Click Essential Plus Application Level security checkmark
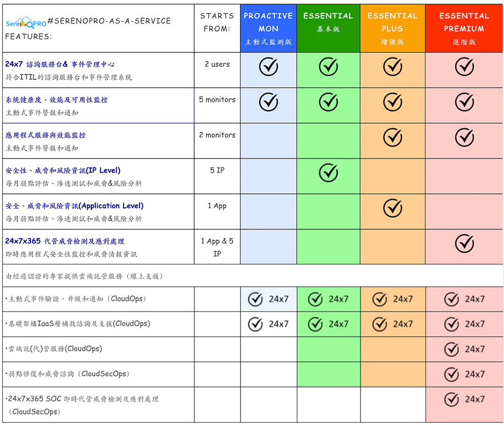This screenshot has width=504, height=425. [392, 208]
